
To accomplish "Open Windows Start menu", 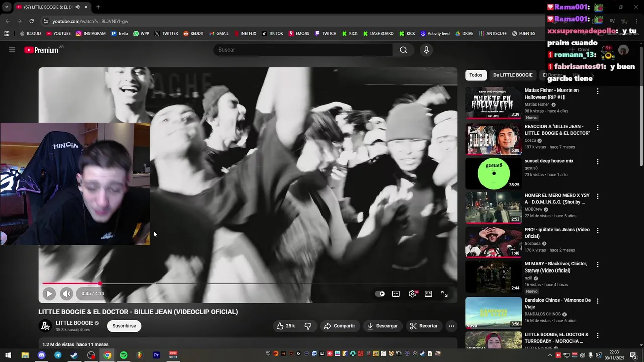I will click(x=8, y=355).
